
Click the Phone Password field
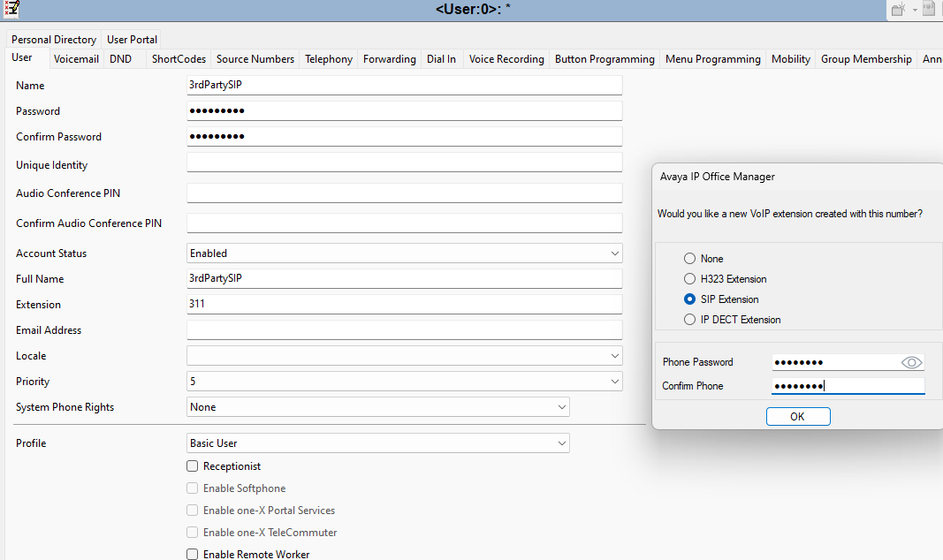click(x=848, y=362)
